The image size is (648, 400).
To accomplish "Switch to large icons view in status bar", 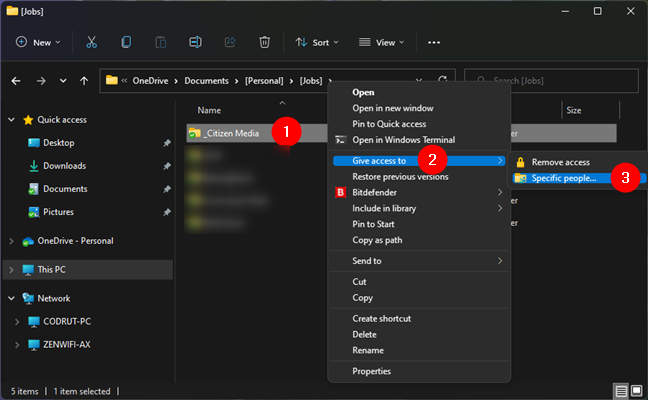I will 636,391.
